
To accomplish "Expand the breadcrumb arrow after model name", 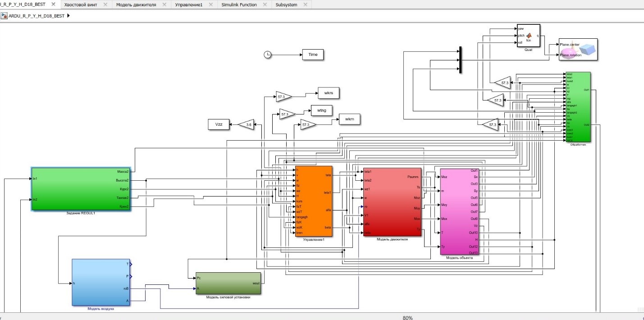I will pyautogui.click(x=68, y=14).
